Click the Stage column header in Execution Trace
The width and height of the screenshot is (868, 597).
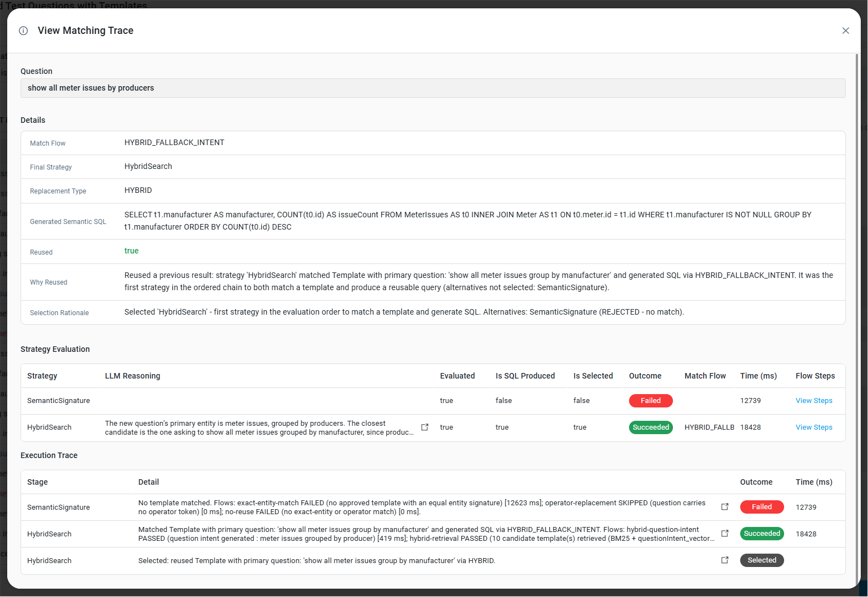38,482
